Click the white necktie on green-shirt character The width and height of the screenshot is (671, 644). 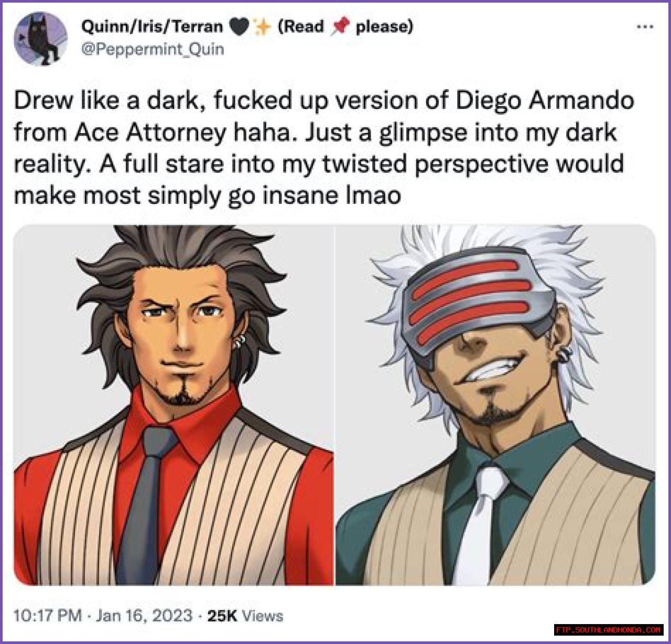pyautogui.click(x=480, y=524)
